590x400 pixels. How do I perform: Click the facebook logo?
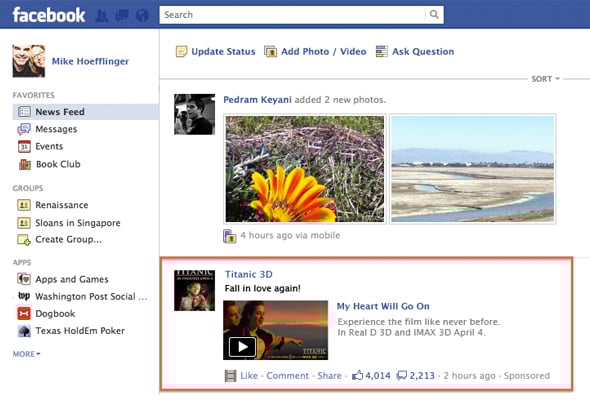[x=49, y=15]
